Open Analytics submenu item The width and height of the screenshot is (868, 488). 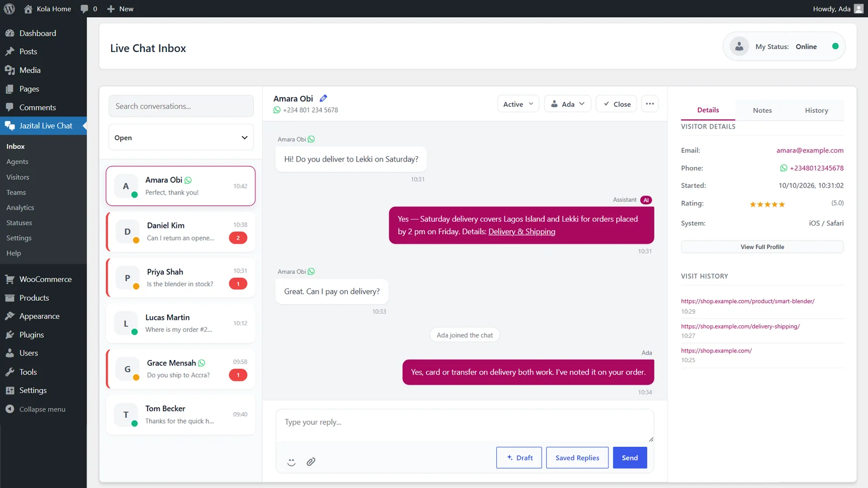click(20, 208)
